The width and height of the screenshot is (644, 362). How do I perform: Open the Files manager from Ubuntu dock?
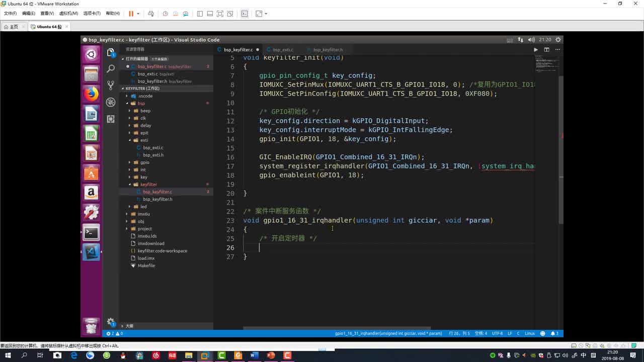(91, 74)
